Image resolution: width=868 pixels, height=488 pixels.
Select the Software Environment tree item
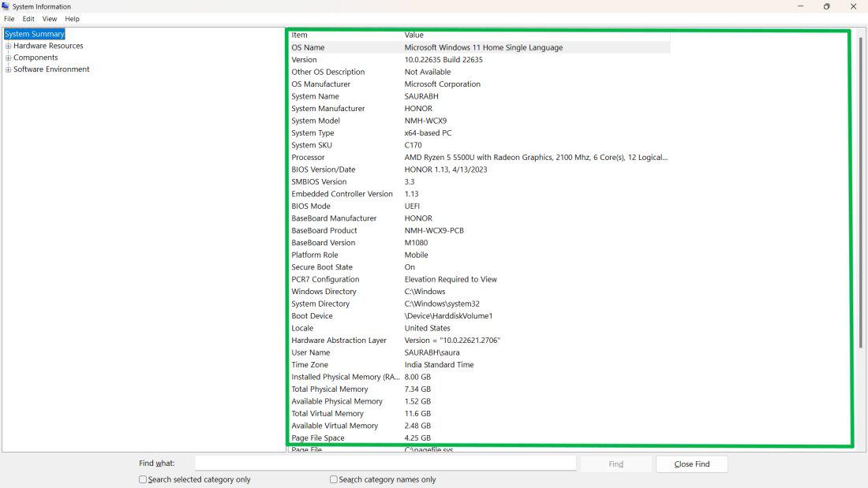tap(51, 69)
